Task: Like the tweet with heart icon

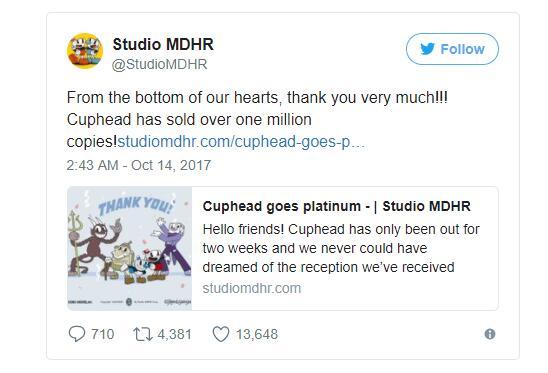Action: (x=221, y=334)
